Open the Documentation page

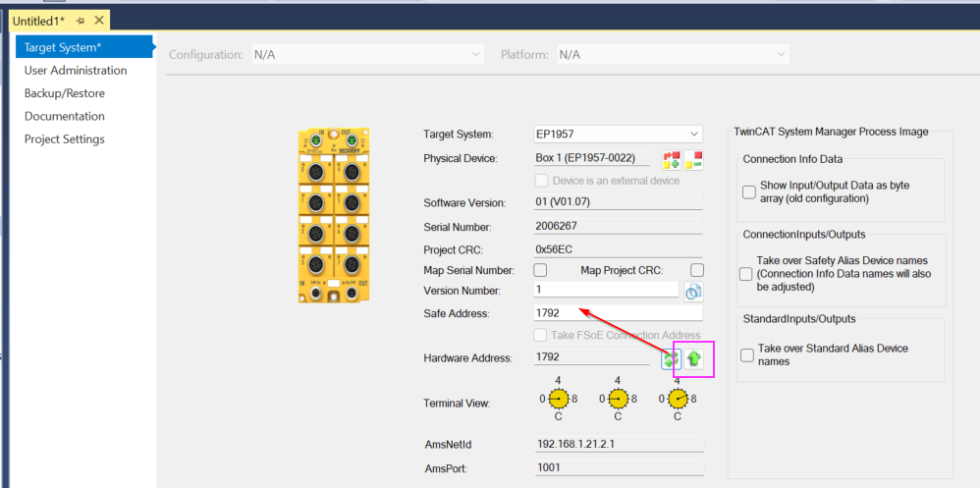coord(65,116)
